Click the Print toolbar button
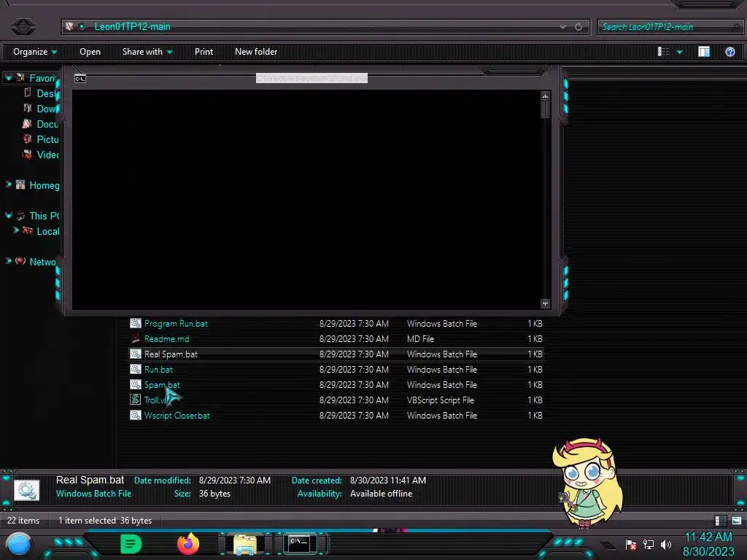 204,52
